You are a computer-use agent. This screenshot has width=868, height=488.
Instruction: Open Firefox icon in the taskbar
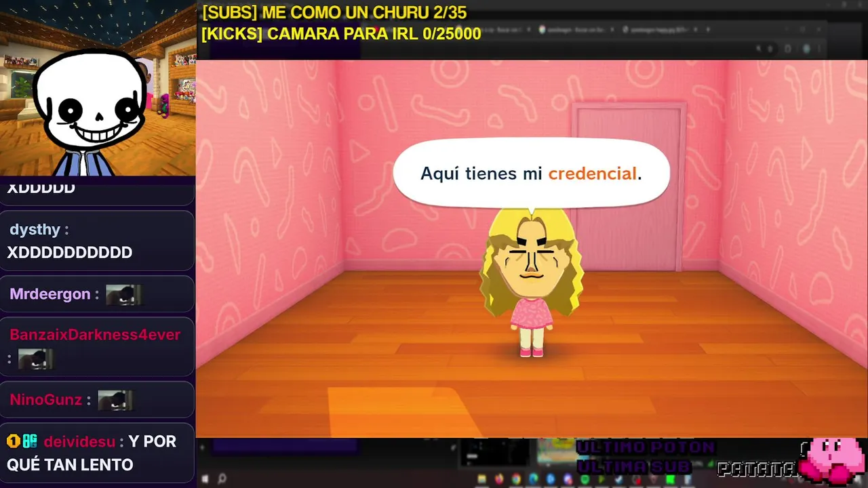[499, 479]
